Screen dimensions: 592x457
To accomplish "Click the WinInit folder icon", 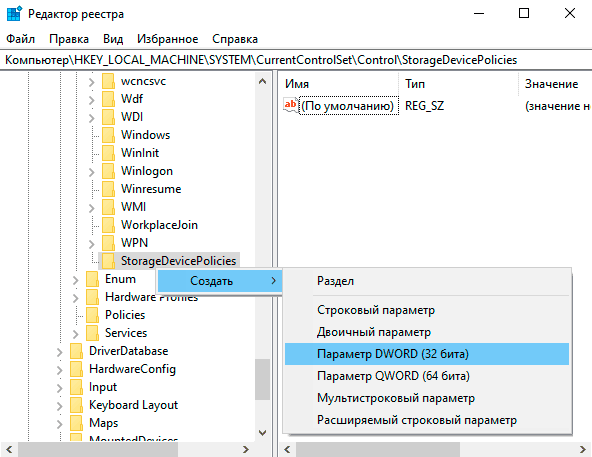I will pos(108,153).
